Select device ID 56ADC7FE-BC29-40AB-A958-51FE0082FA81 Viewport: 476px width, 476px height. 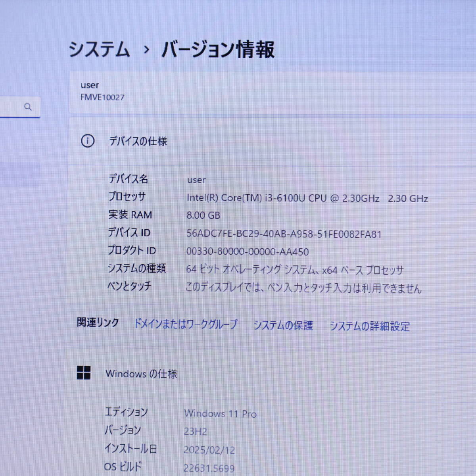tap(284, 234)
